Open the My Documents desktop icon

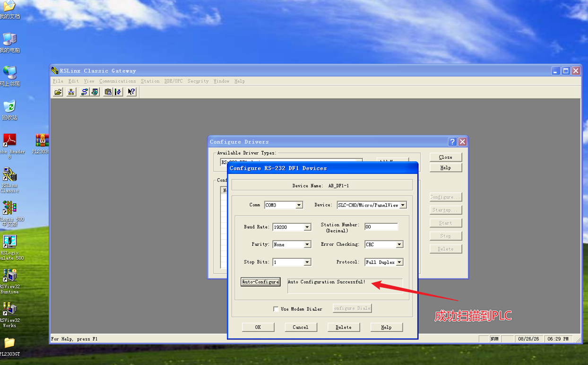tap(9, 9)
